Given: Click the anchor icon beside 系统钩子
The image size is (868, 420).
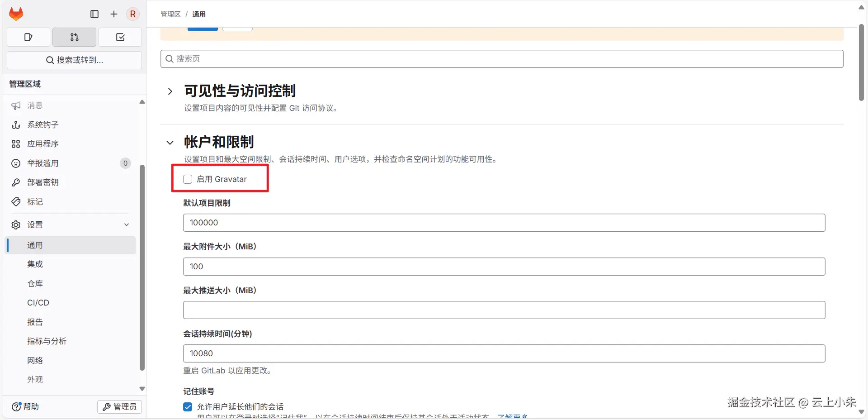Looking at the screenshot, I should [x=16, y=125].
